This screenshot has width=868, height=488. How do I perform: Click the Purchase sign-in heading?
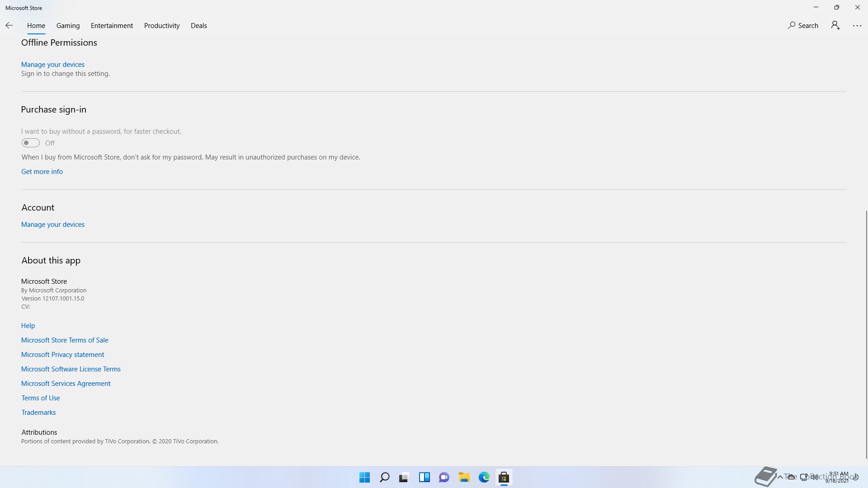[54, 110]
